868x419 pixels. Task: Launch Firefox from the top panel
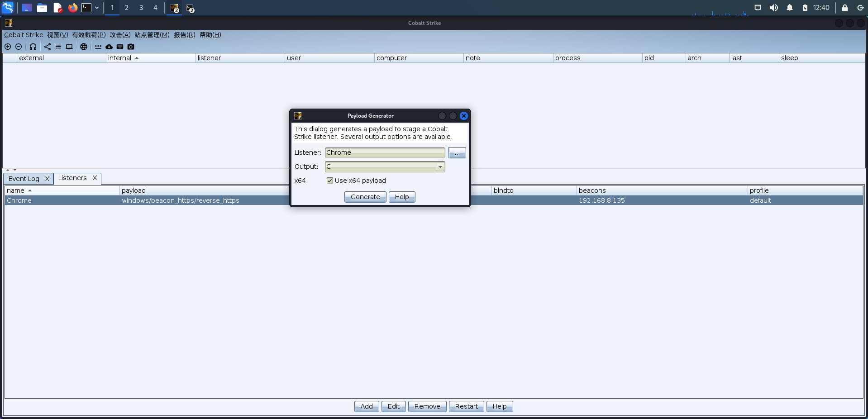coord(73,8)
